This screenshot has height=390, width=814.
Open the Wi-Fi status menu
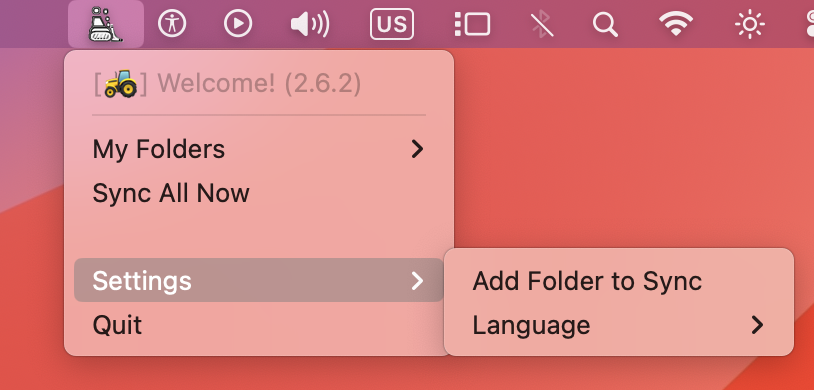676,24
